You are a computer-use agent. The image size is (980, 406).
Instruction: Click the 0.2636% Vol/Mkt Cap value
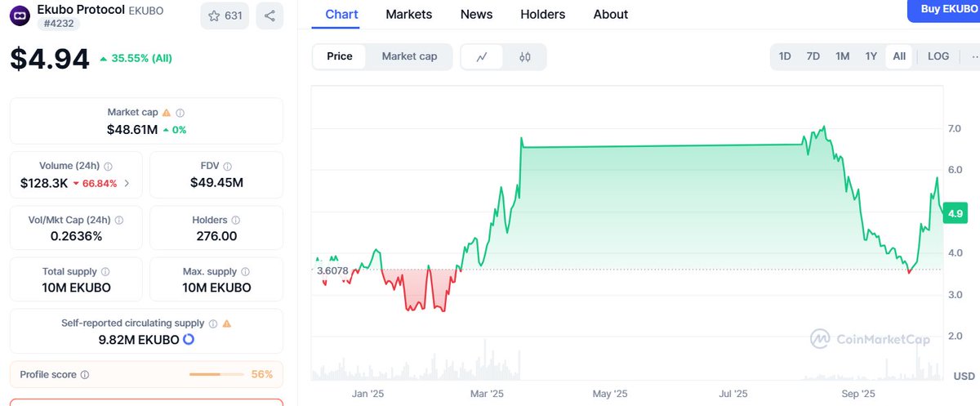76,236
